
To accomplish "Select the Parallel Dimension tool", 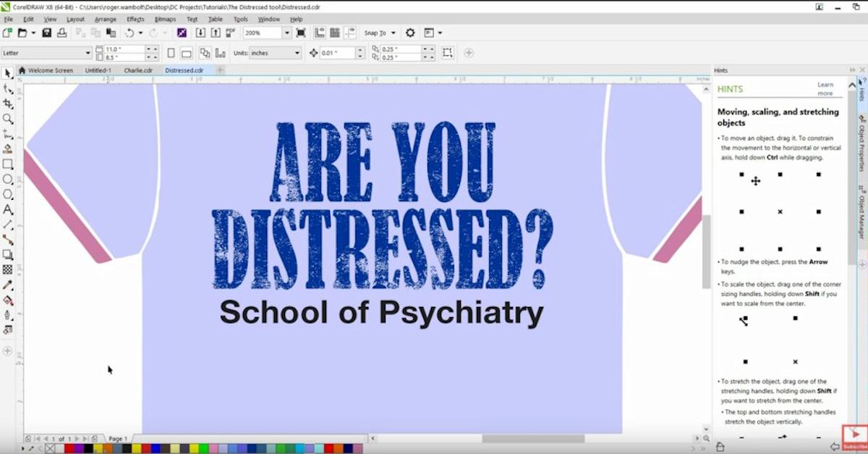I will (7, 224).
